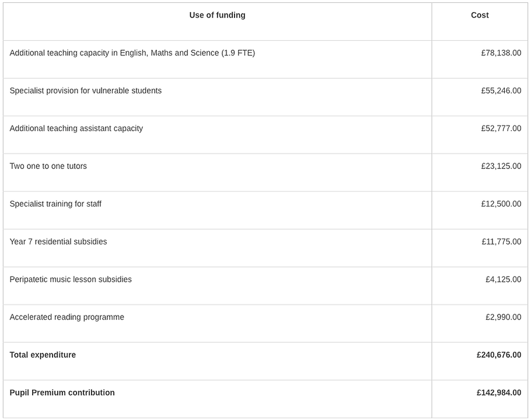Image resolution: width=531 pixels, height=420 pixels.
Task: Select the bold 'Total expenditure' label
Action: (x=43, y=355)
